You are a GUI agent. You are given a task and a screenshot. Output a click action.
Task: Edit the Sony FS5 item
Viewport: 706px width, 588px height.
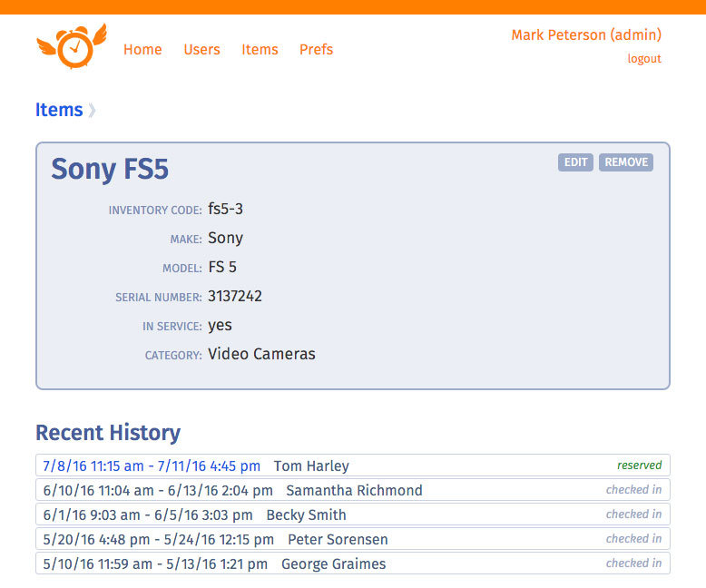575,162
